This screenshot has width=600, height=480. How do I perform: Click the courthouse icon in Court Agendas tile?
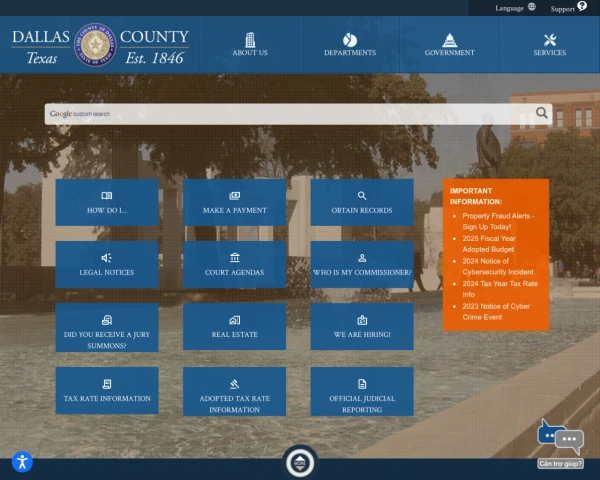point(235,258)
